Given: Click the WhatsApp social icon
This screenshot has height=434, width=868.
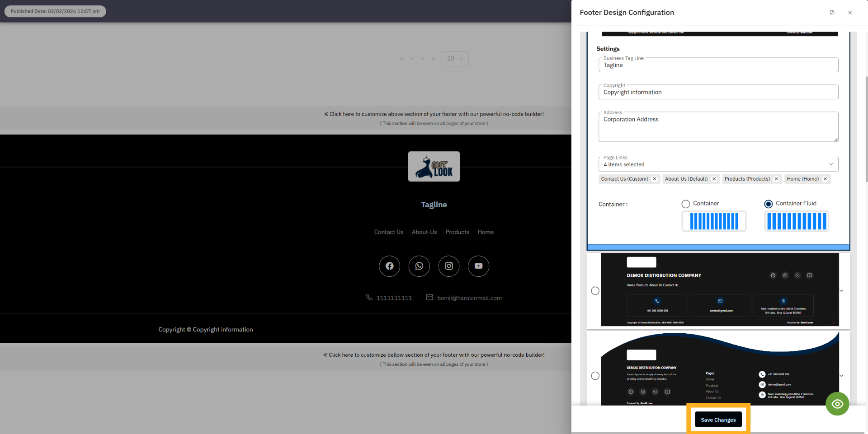Looking at the screenshot, I should click(419, 266).
